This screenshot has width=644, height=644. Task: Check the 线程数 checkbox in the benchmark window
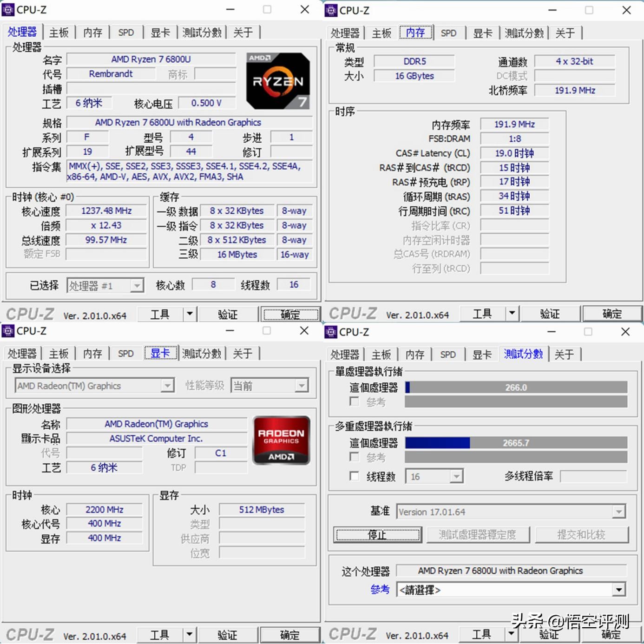(354, 476)
